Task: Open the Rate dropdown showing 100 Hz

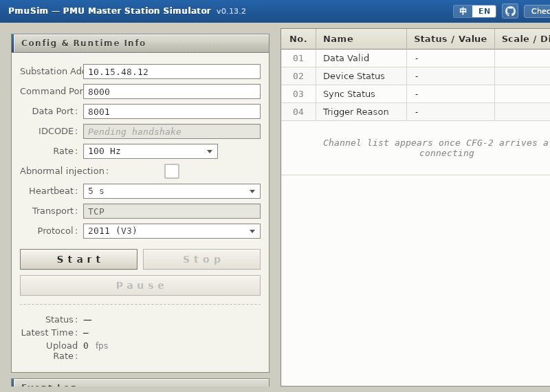Action: coord(151,151)
